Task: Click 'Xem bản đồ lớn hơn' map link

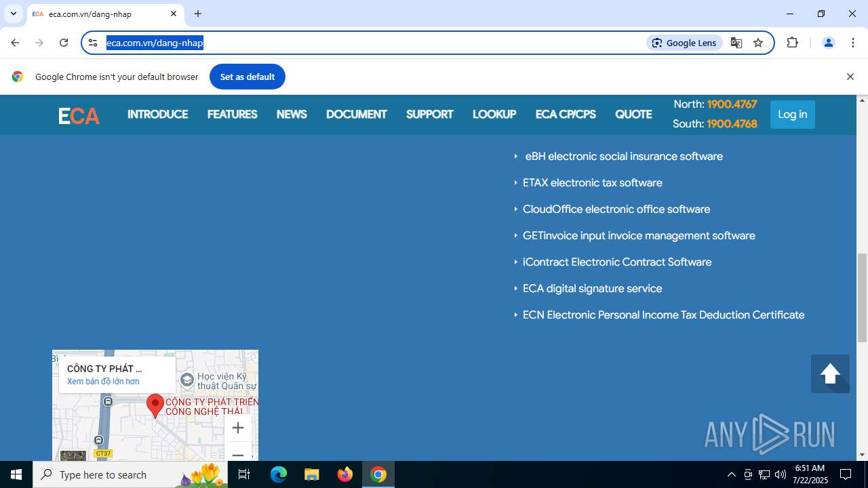Action: coord(103,382)
